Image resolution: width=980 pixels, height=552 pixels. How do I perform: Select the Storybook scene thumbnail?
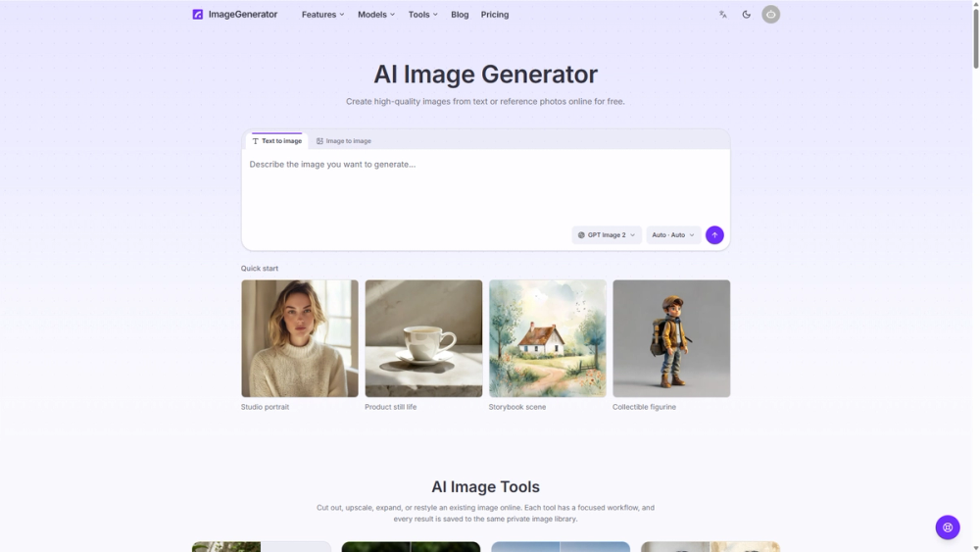pos(548,338)
